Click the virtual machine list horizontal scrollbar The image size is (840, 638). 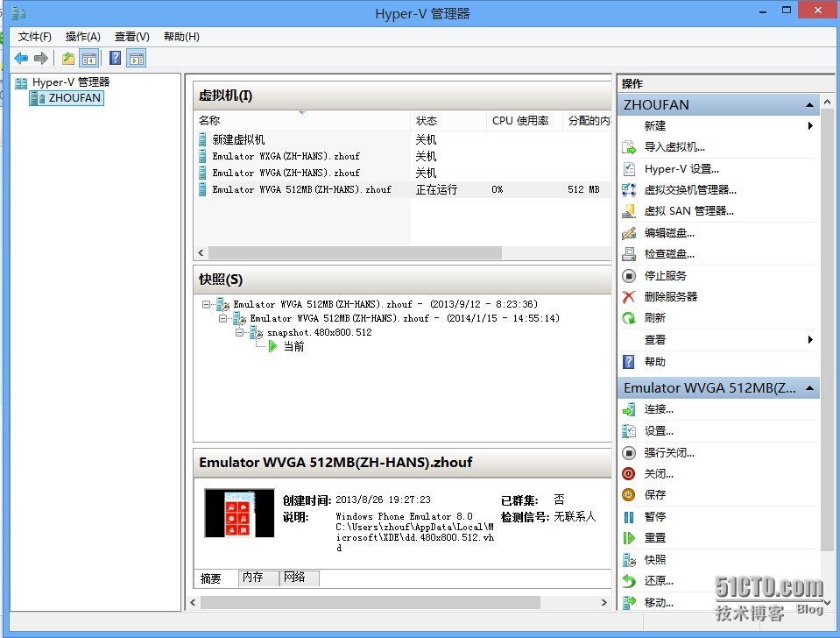coord(355,252)
